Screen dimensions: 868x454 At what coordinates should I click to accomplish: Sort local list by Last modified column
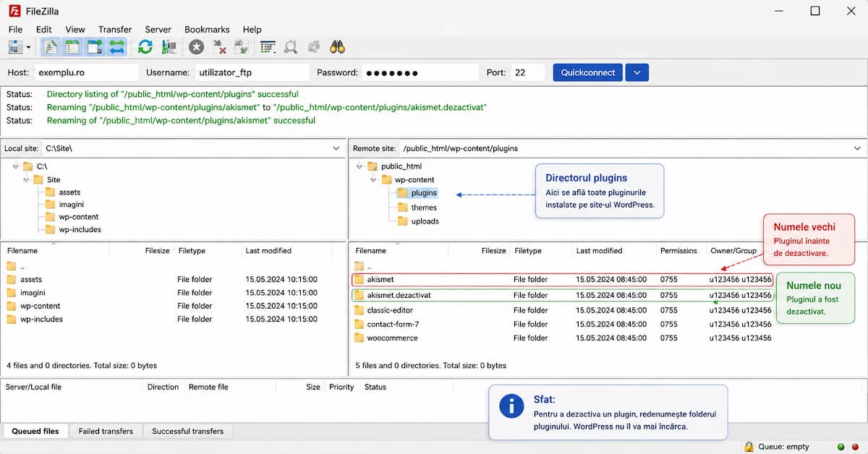point(268,251)
